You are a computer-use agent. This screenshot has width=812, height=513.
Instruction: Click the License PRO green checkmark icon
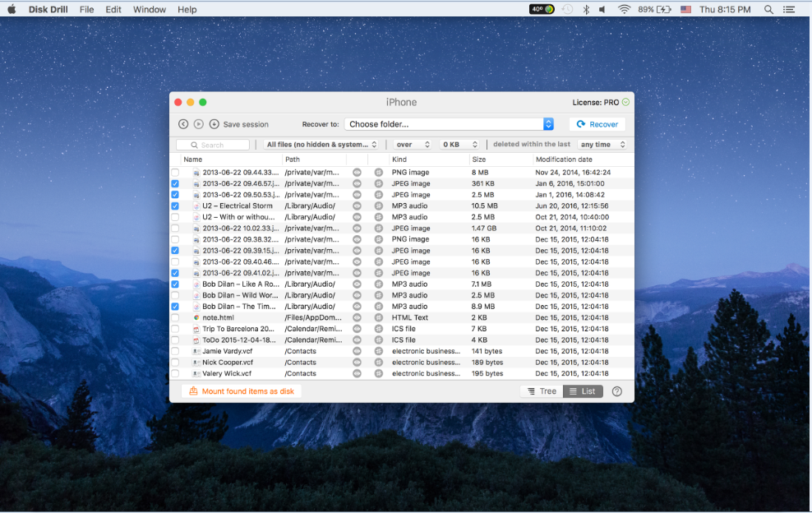625,102
